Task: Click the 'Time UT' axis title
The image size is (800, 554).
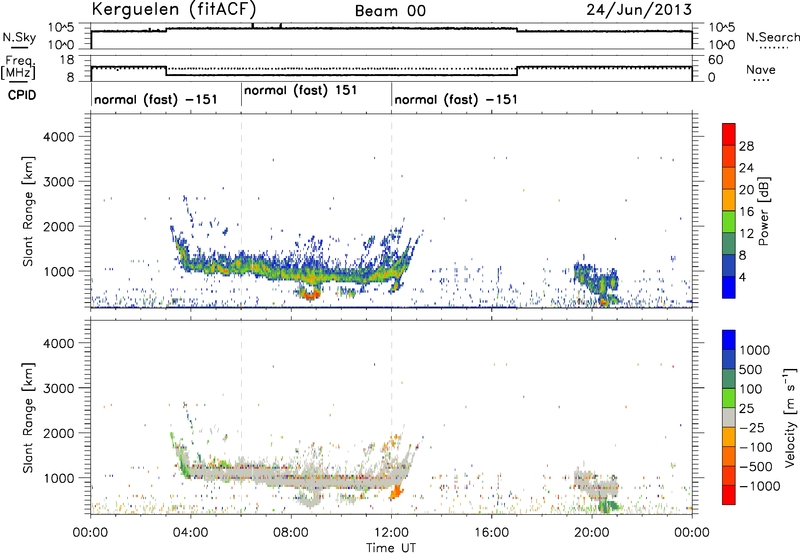Action: pyautogui.click(x=391, y=548)
